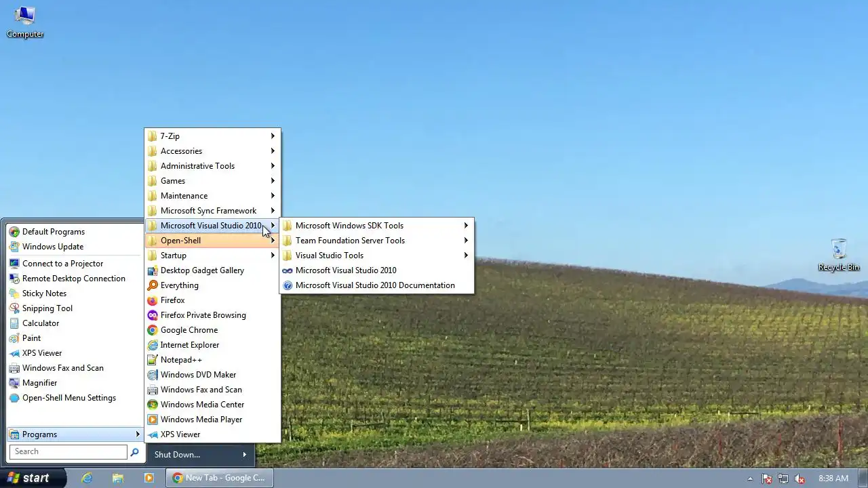This screenshot has width=868, height=488.
Task: Click the Internet Explorer taskbar icon
Action: (87, 478)
